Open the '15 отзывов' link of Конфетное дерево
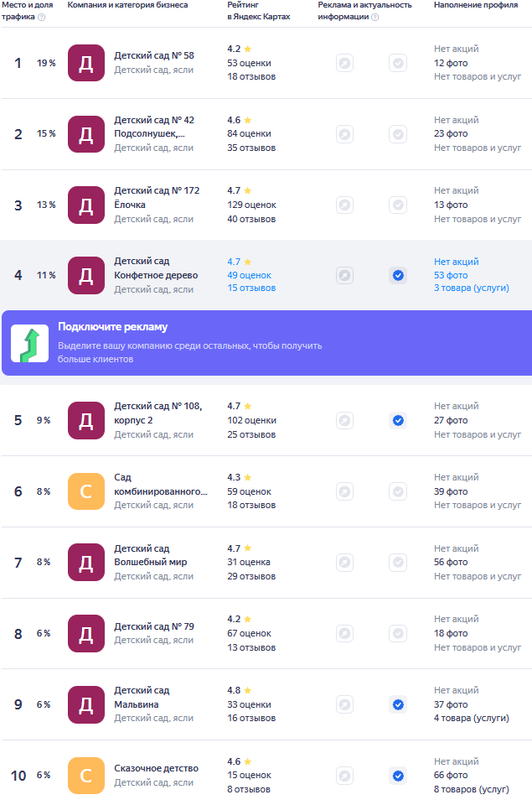532x805 pixels. [251, 288]
